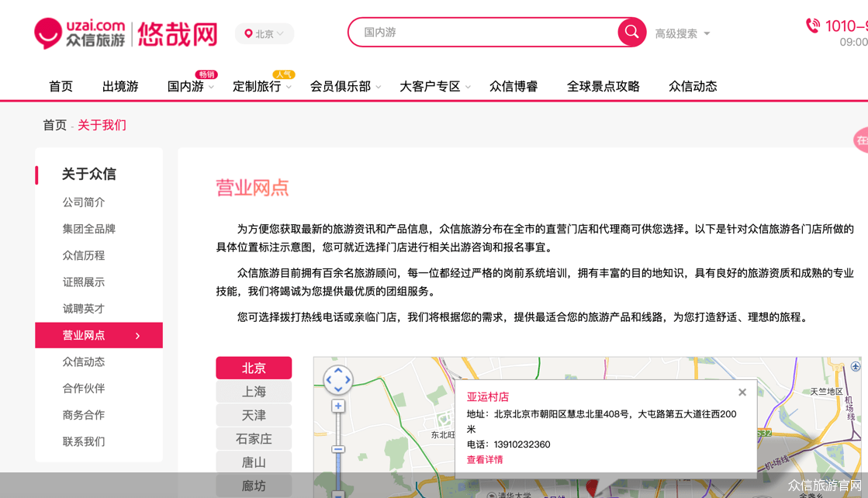Click the 查看详情 link
The width and height of the screenshot is (868, 498).
pyautogui.click(x=484, y=460)
